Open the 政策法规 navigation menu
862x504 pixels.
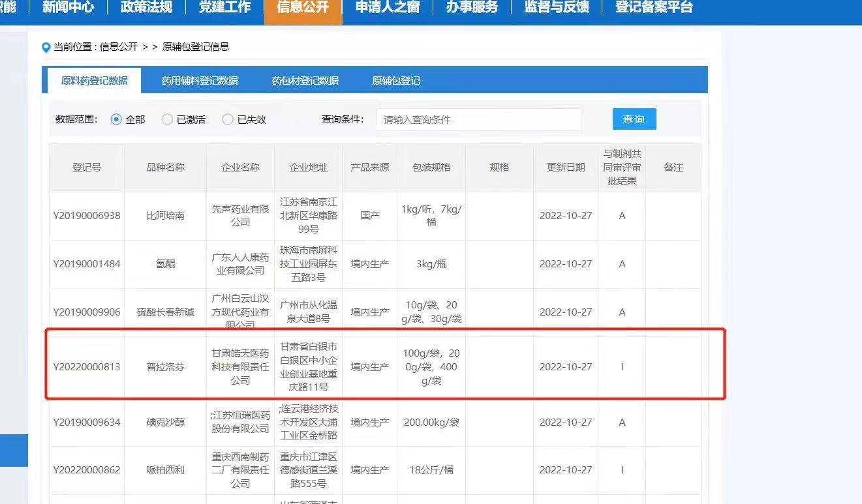146,8
